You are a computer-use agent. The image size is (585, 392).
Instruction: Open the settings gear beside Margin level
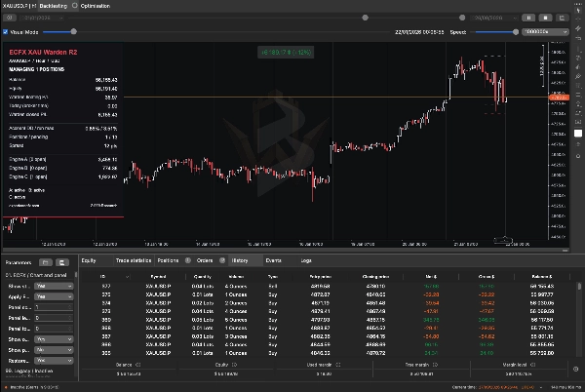point(575,369)
